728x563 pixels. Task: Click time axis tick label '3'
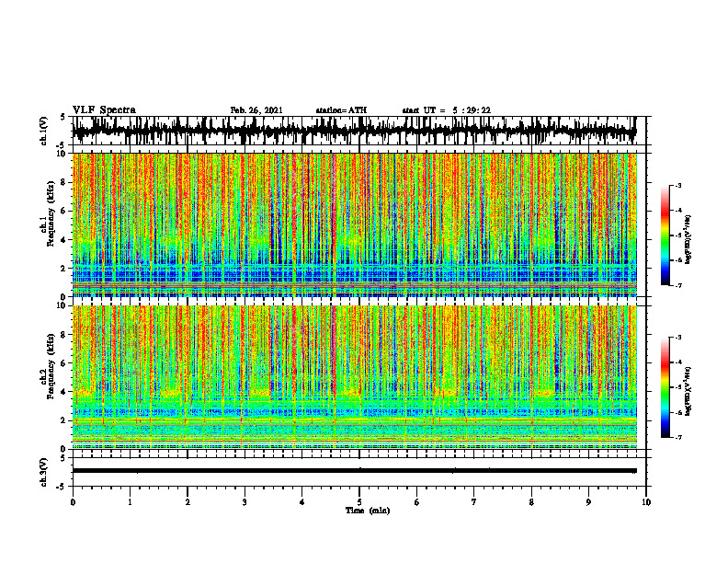click(x=245, y=502)
